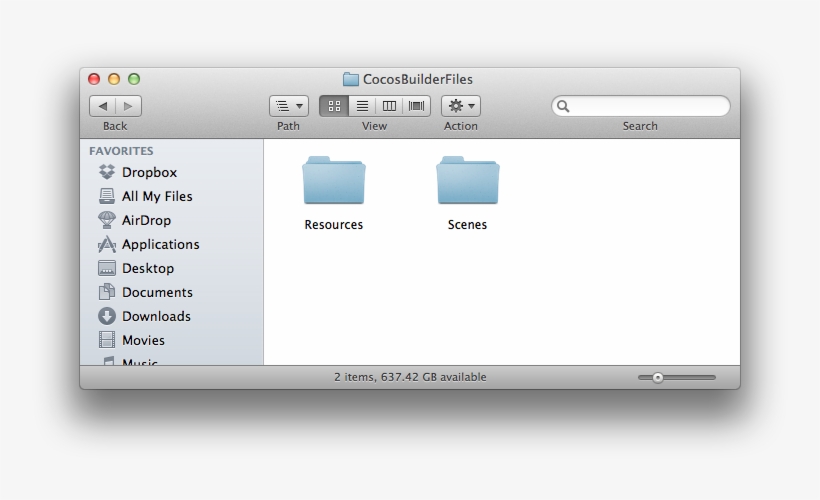
Task: Open Applications from the sidebar
Action: 160,244
